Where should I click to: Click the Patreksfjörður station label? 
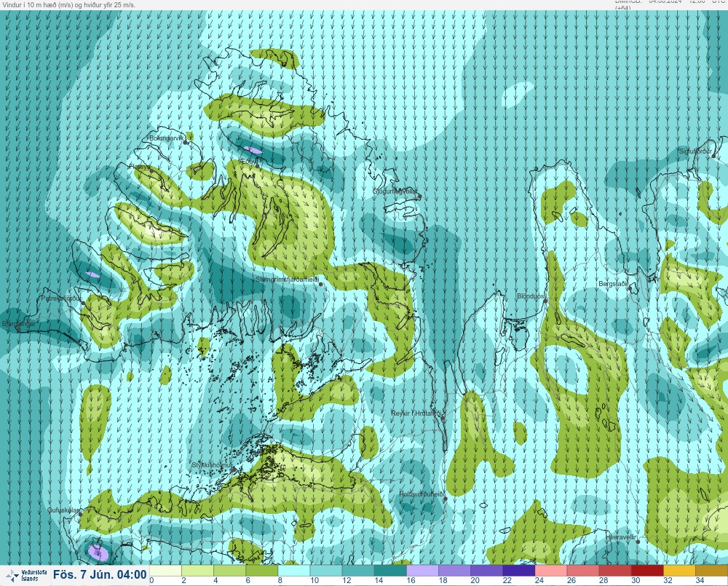coord(61,298)
